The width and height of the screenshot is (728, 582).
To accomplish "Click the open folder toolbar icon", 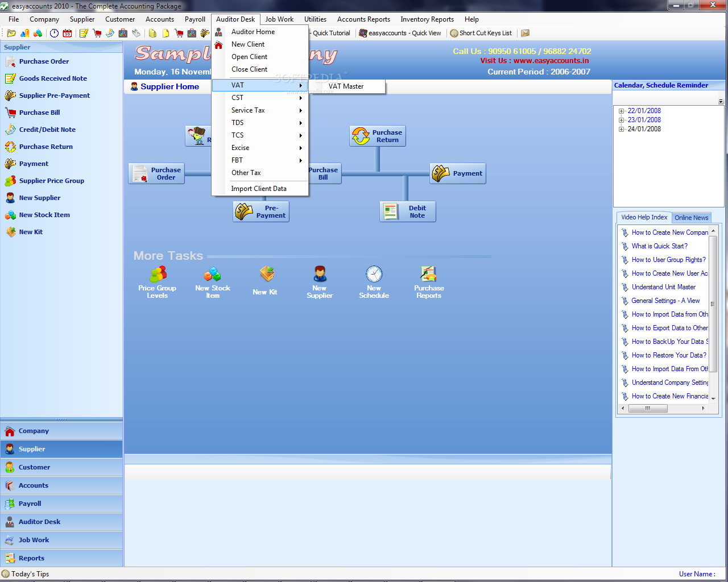I will pos(11,33).
